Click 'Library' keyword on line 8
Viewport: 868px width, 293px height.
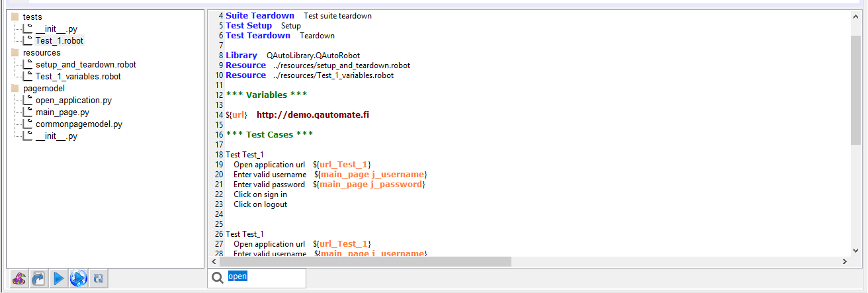(241, 55)
